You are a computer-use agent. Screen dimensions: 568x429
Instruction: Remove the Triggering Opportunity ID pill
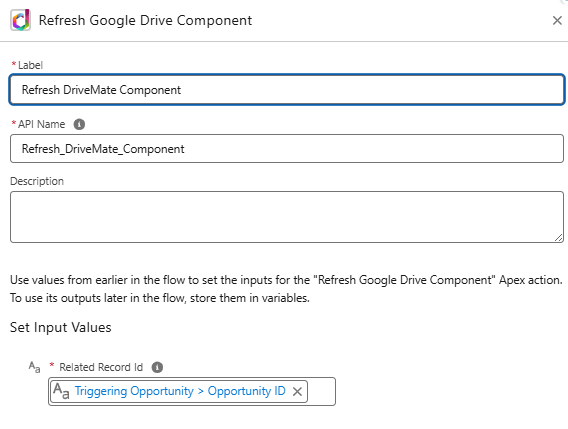[x=297, y=392]
